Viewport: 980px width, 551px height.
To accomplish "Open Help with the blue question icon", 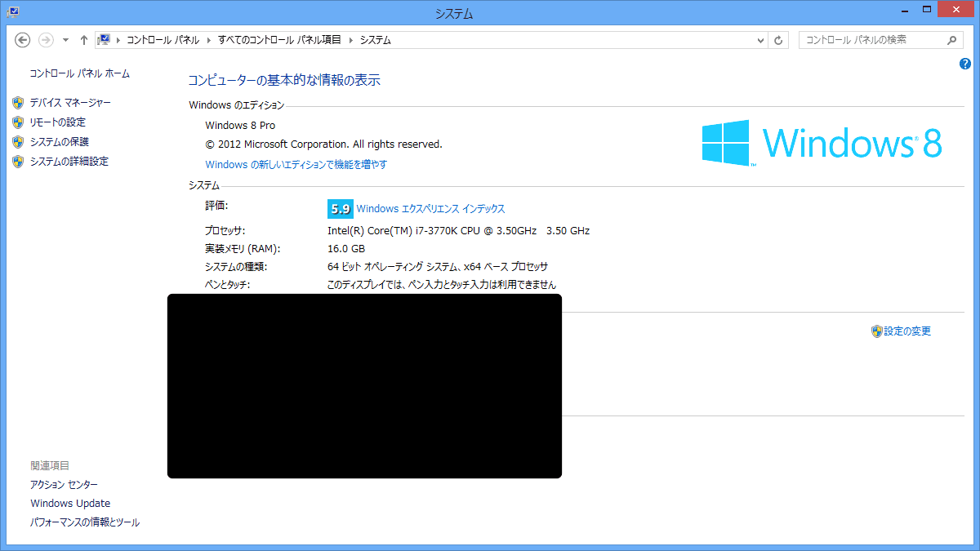I will (965, 64).
